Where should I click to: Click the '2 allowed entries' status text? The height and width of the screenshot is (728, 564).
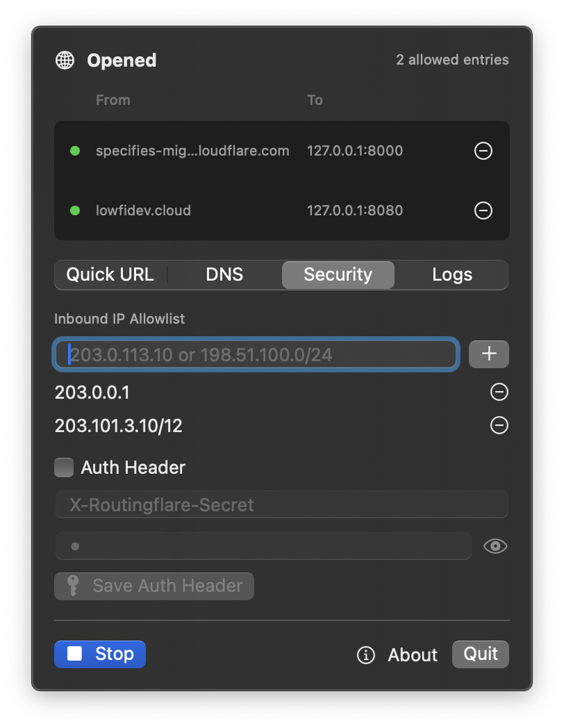pos(452,60)
